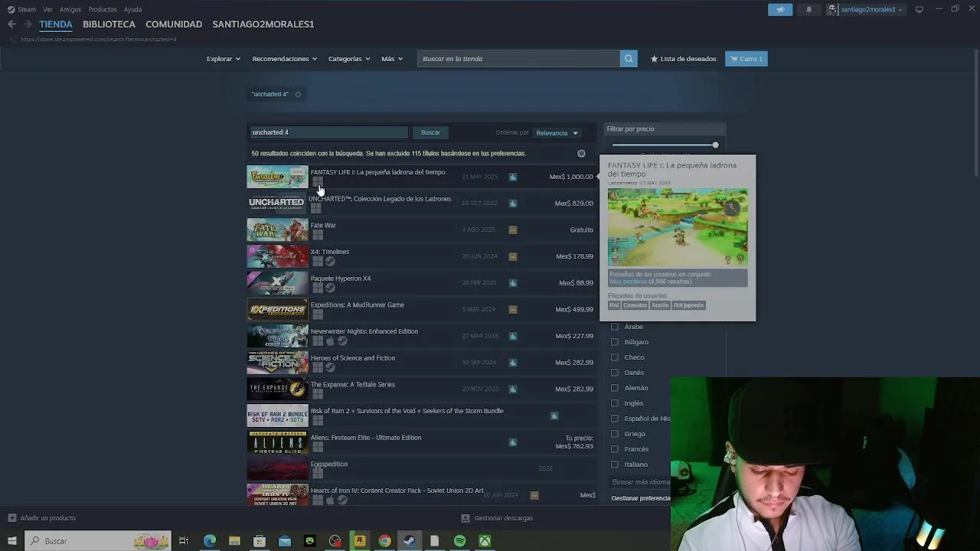Image resolution: width=980 pixels, height=551 pixels.
Task: Open the Lista de deseados link
Action: (684, 59)
